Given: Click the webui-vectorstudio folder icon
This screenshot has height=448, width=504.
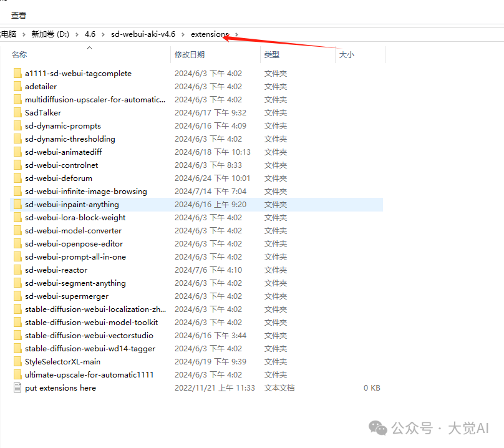Looking at the screenshot, I should (x=17, y=336).
